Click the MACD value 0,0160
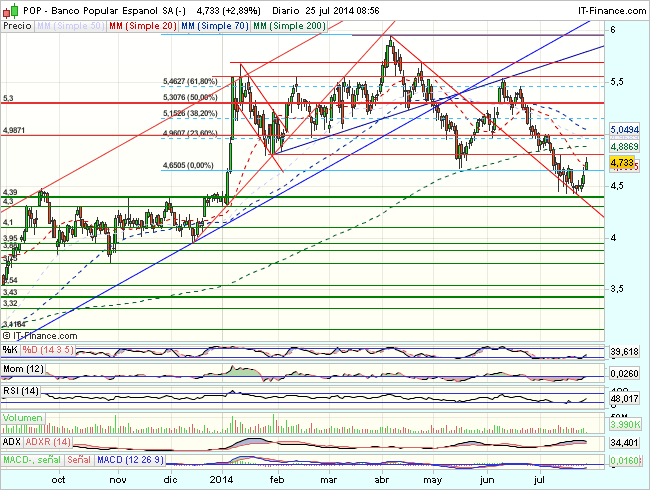 [x=624, y=461]
